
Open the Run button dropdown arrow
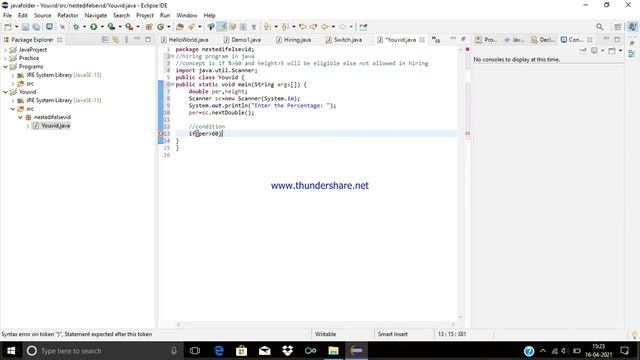point(102,27)
